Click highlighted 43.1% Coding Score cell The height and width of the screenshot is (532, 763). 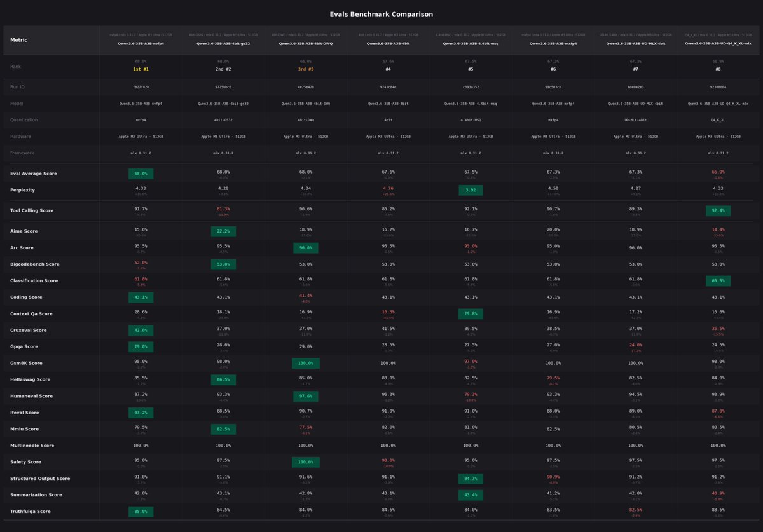[x=141, y=297]
